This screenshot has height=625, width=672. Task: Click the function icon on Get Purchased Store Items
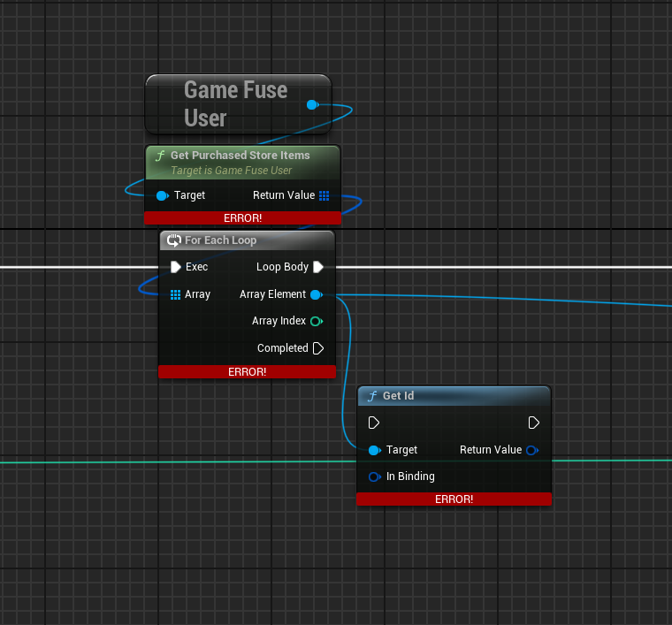pos(160,156)
